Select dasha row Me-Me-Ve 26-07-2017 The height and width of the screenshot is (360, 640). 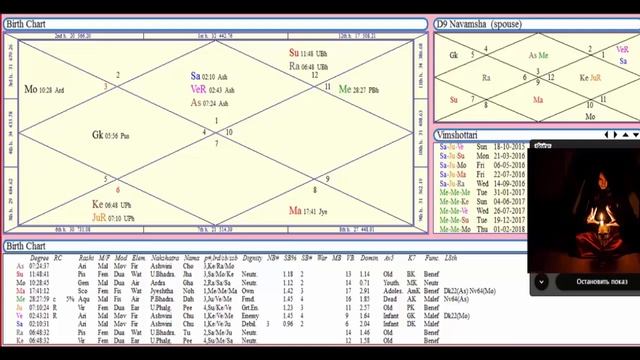482,211
